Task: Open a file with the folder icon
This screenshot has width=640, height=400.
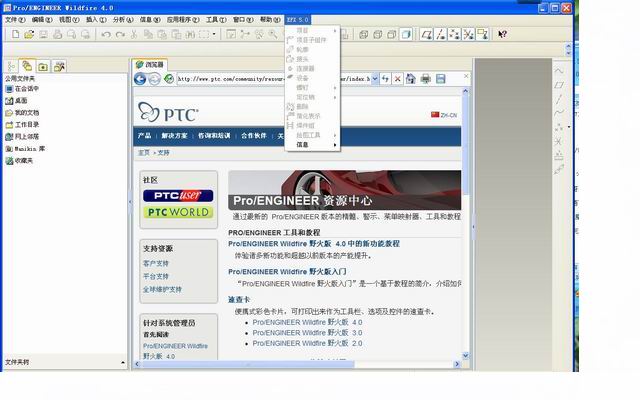Action: tap(29, 34)
